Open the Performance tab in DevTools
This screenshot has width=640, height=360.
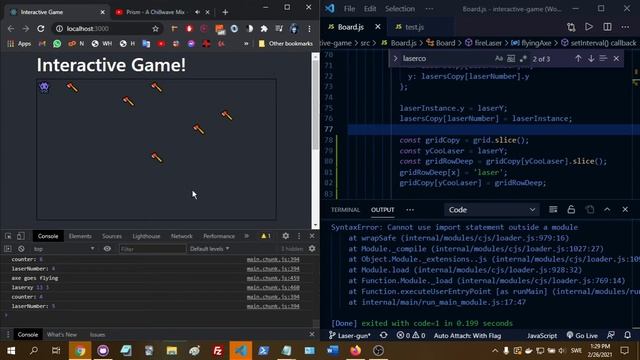click(x=219, y=236)
